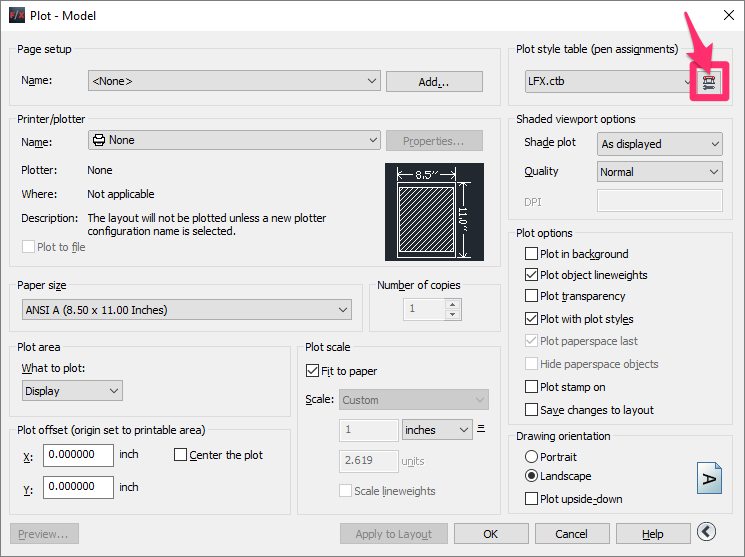Close the Plot - Model dialog
The image size is (745, 557).
[729, 15]
